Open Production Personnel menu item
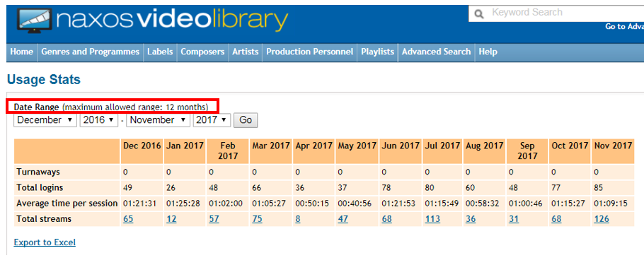The image size is (644, 258). [x=310, y=52]
